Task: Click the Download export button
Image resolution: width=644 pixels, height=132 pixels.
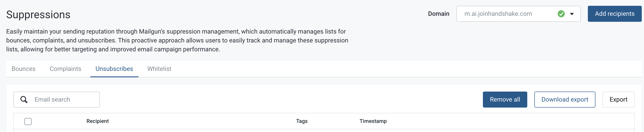Action: (565, 99)
